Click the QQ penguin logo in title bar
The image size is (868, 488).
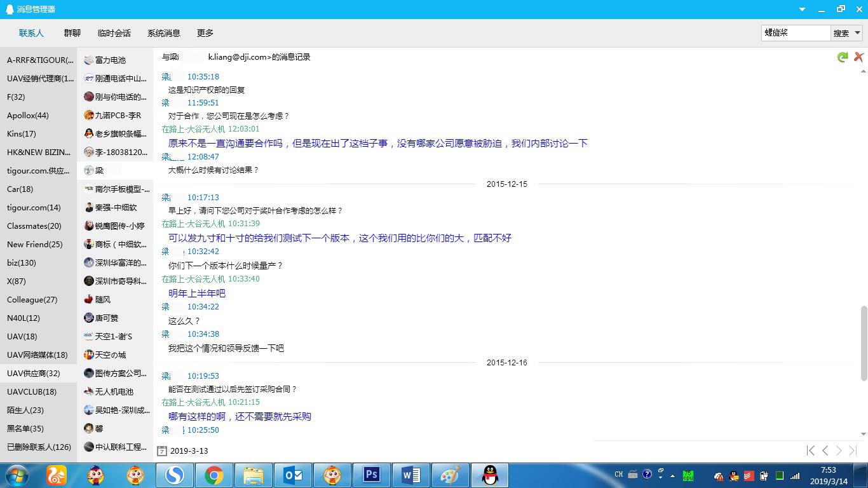coord(10,10)
